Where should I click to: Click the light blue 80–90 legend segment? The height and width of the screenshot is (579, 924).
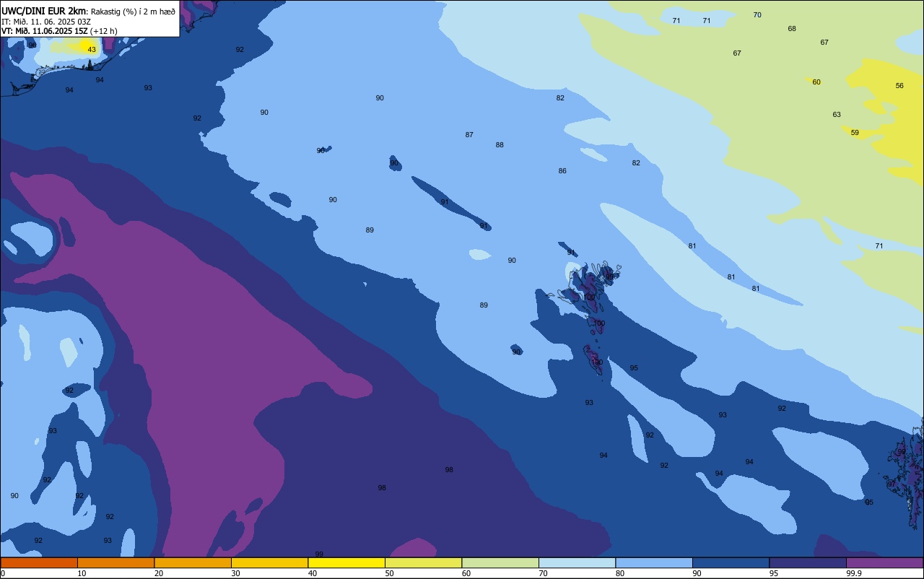click(654, 562)
